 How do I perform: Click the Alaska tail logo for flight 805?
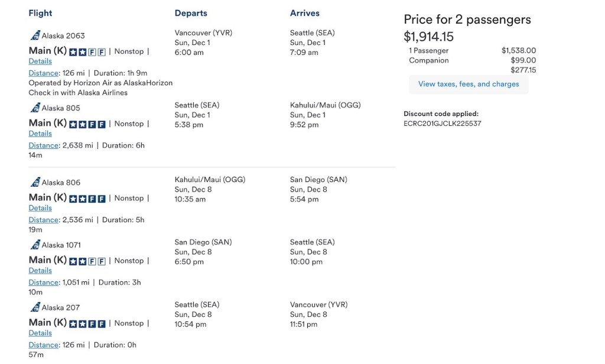(35, 108)
